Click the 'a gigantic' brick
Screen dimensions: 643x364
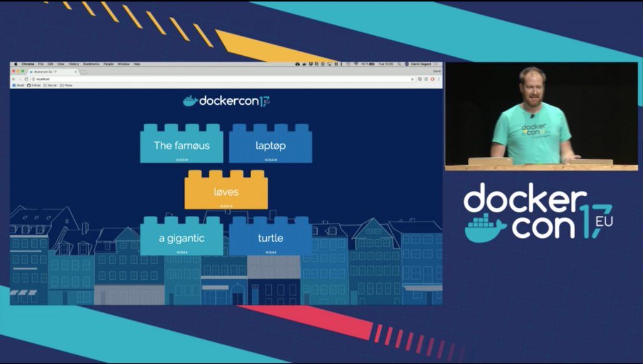pyautogui.click(x=181, y=236)
